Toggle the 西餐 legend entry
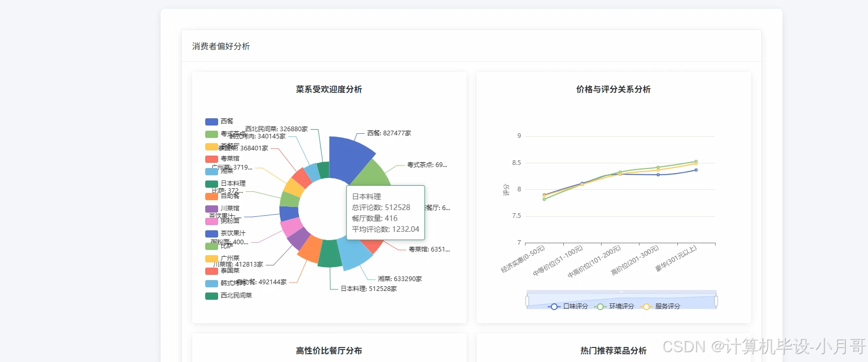 219,121
